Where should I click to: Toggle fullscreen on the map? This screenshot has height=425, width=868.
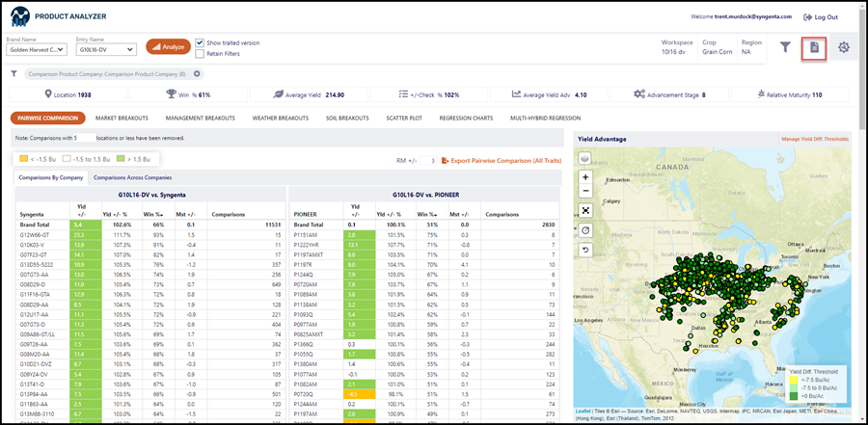[585, 210]
